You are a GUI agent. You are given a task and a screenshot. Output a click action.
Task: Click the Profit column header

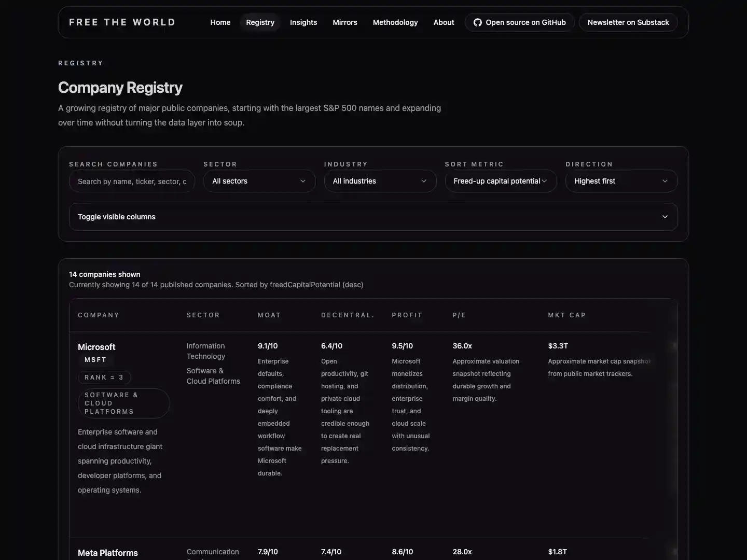(x=407, y=315)
